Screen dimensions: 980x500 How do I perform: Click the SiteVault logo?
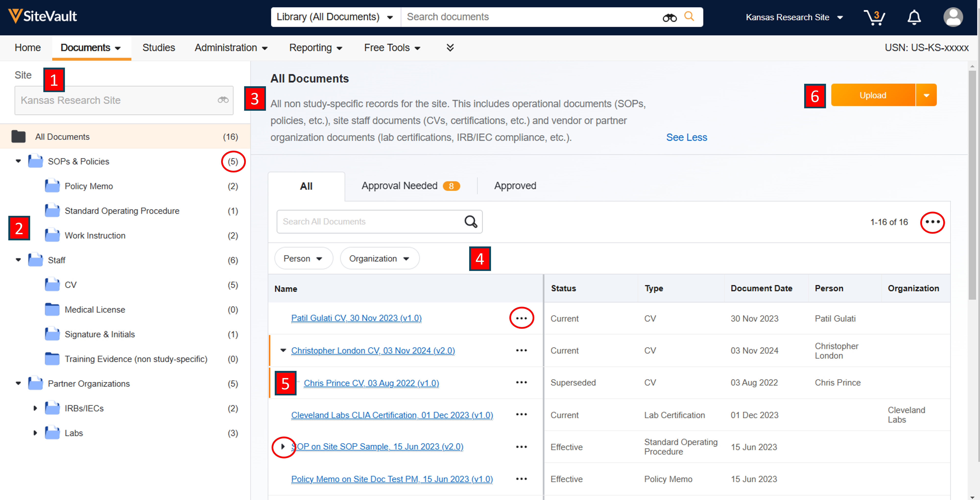tap(43, 16)
